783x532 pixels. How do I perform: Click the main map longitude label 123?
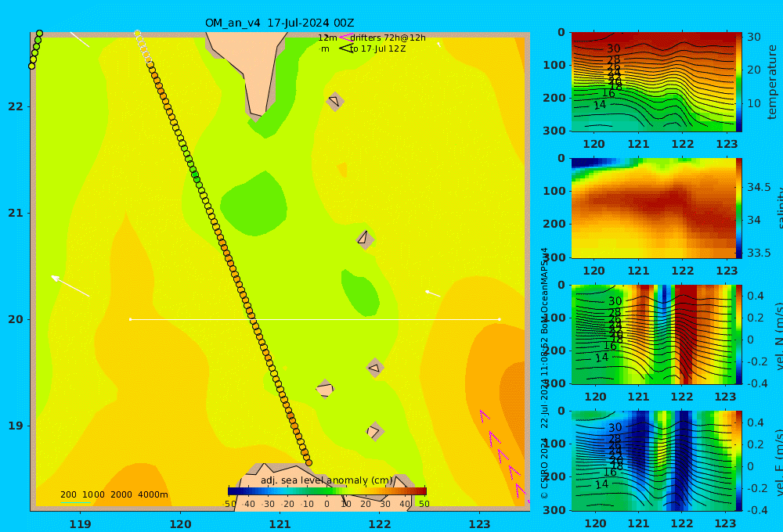point(479,524)
